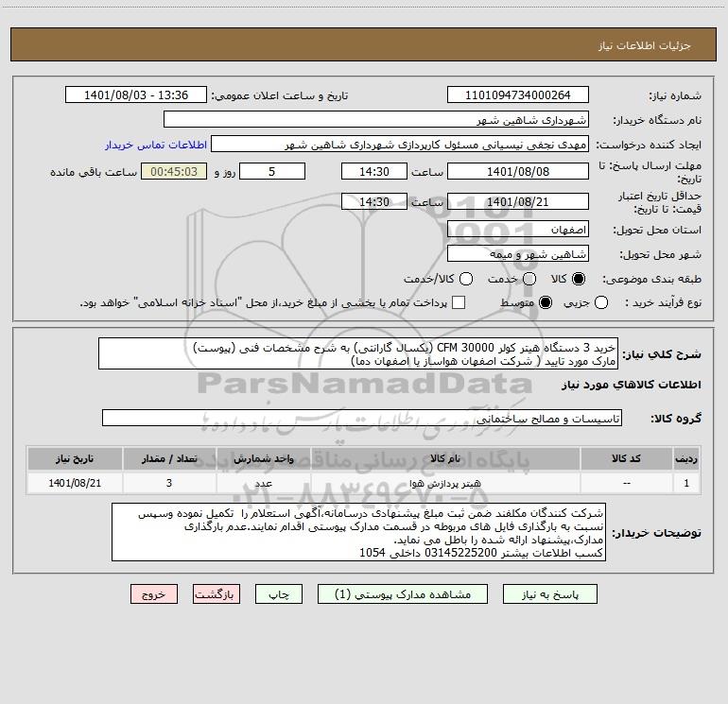This screenshot has height=704, width=728.
Task: Select the خدمت radio button
Action: tap(529, 279)
